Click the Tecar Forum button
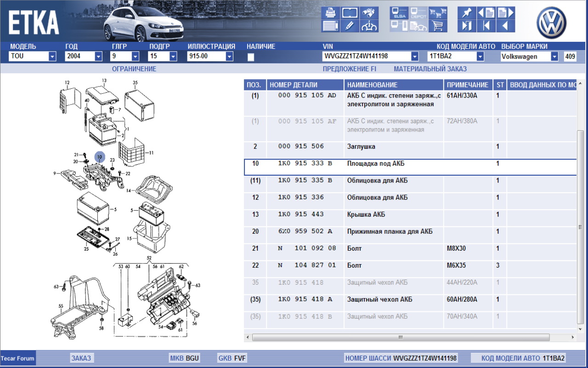This screenshot has width=588, height=368. (x=17, y=358)
